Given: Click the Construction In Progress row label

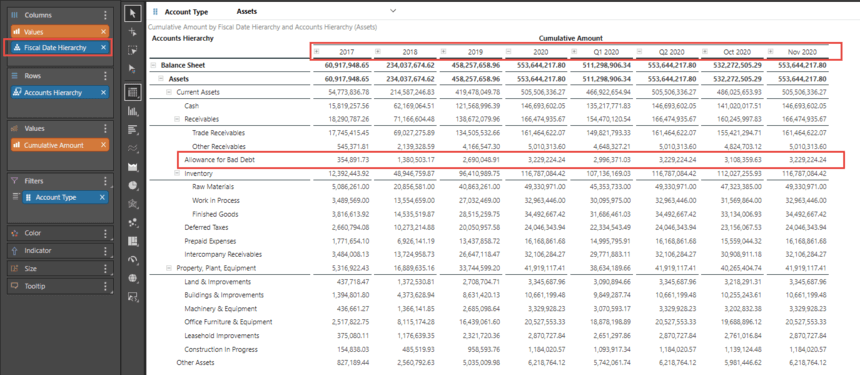Looking at the screenshot, I should click(x=221, y=349).
